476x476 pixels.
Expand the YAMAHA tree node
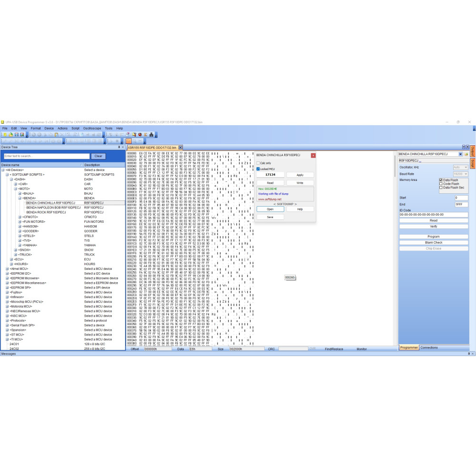coord(20,245)
